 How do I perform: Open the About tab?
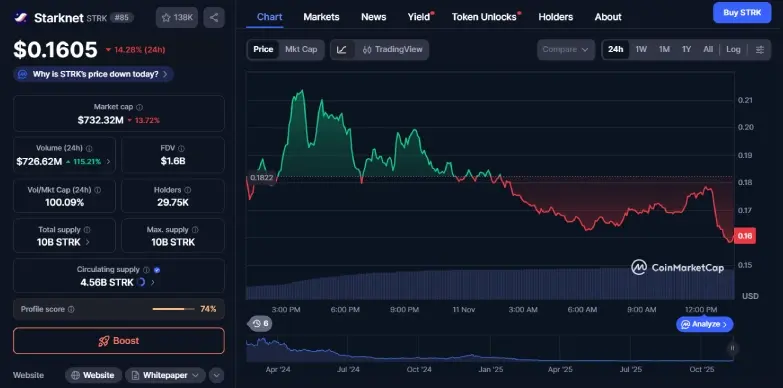point(608,17)
